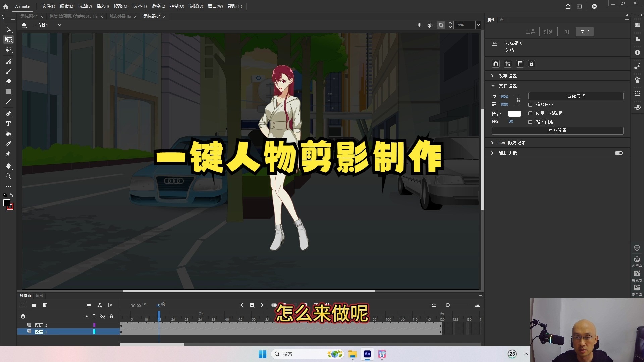This screenshot has width=644, height=362.
Task: Click the 匹配内容 button
Action: click(576, 96)
